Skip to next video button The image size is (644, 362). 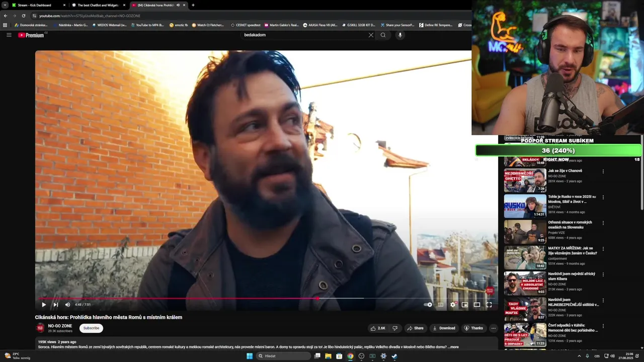point(56,305)
